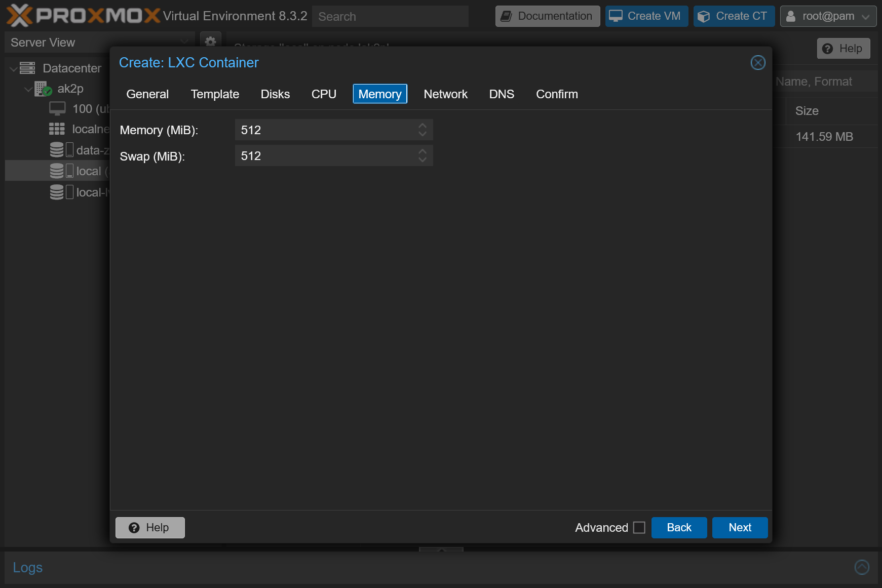The width and height of the screenshot is (882, 588).
Task: Increase the Memory (MiB) value with up arrow
Action: tap(423, 126)
